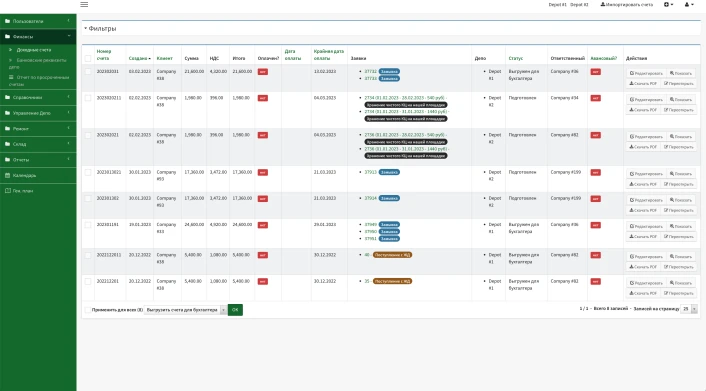Open the records-per-page dropdown showing 25
The image size is (706, 391).
pos(689,309)
